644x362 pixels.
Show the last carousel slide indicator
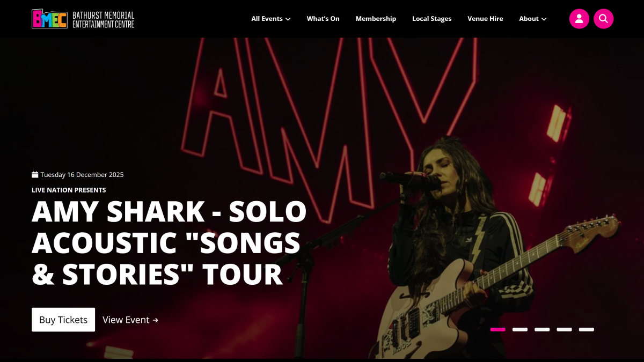click(587, 329)
